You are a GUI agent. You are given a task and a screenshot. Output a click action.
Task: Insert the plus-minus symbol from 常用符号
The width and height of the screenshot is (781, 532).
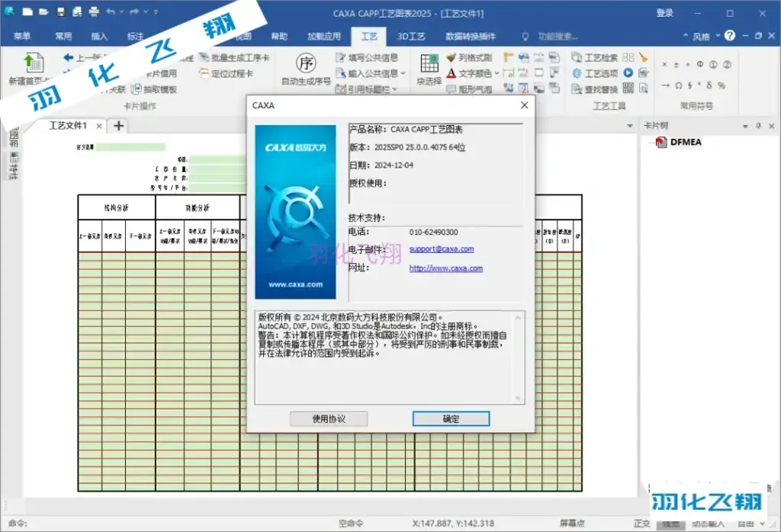677,65
